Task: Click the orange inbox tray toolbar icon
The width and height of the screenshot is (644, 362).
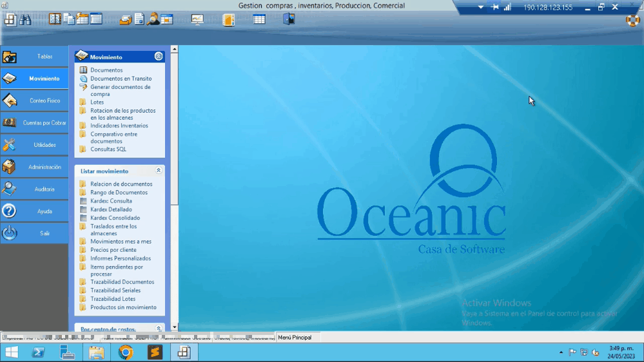Action: point(125,20)
